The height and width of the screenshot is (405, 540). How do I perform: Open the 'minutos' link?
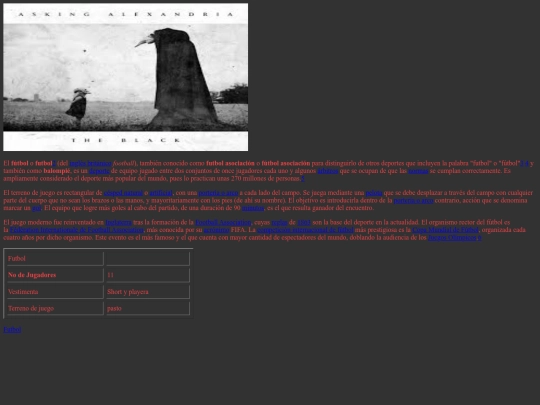pyautogui.click(x=253, y=208)
